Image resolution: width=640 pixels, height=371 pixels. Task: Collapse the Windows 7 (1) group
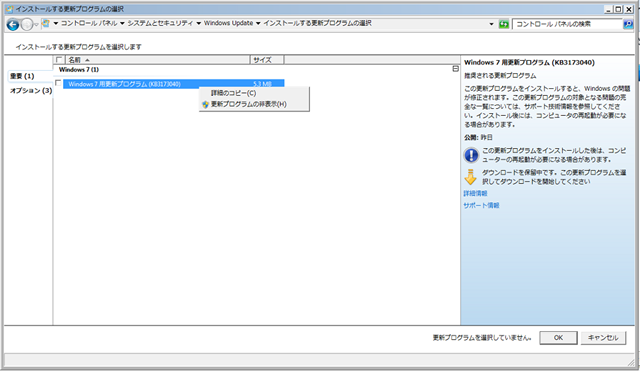pos(456,69)
